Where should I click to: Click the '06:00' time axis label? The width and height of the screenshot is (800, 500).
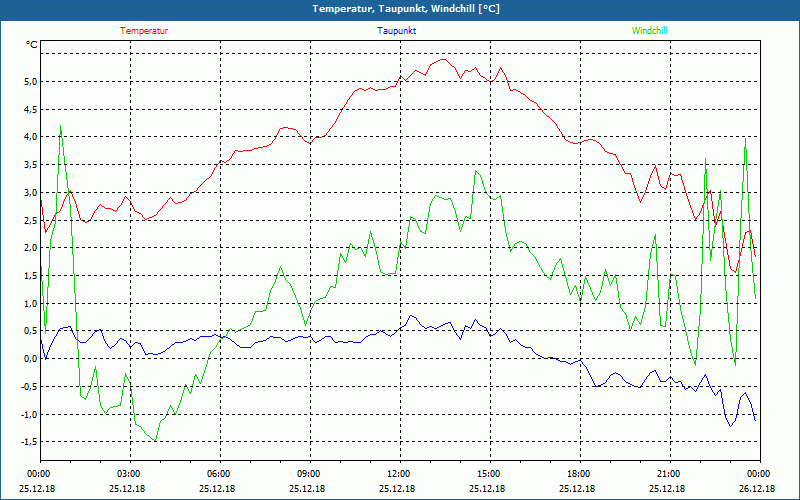pos(220,474)
